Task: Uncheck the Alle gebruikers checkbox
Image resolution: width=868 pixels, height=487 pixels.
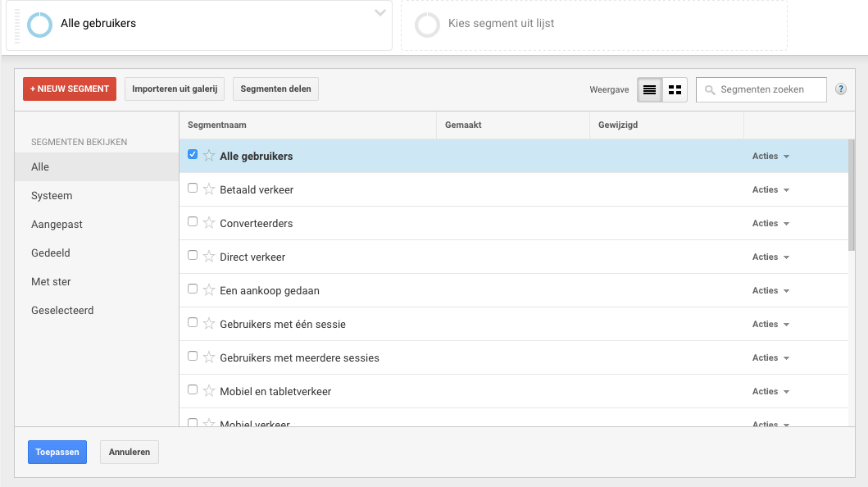Action: click(x=193, y=154)
